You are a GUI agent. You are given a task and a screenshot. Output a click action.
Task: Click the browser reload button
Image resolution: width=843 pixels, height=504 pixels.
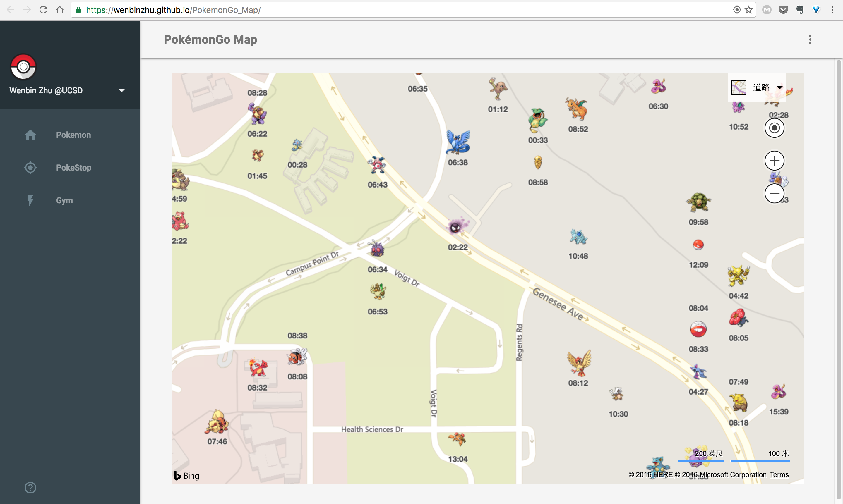pos(43,10)
